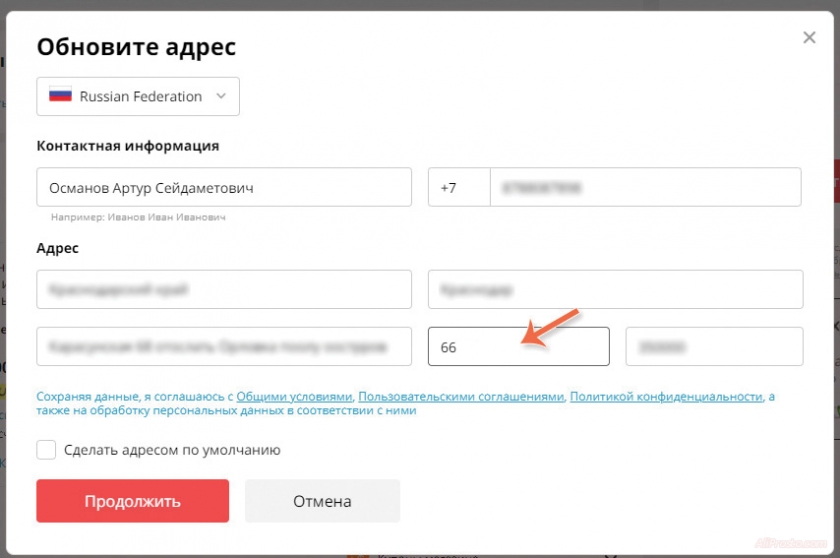Focus the region field under Адрес
This screenshot has height=558, width=840.
pos(224,289)
